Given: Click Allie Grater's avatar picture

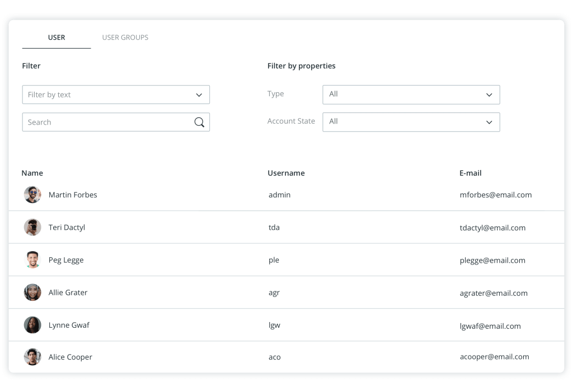Looking at the screenshot, I should [x=32, y=292].
